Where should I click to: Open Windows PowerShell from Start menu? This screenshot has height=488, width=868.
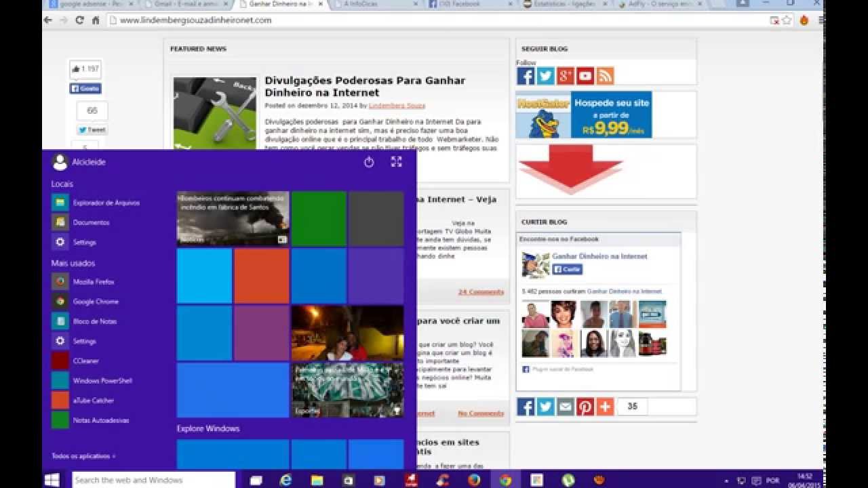point(92,381)
